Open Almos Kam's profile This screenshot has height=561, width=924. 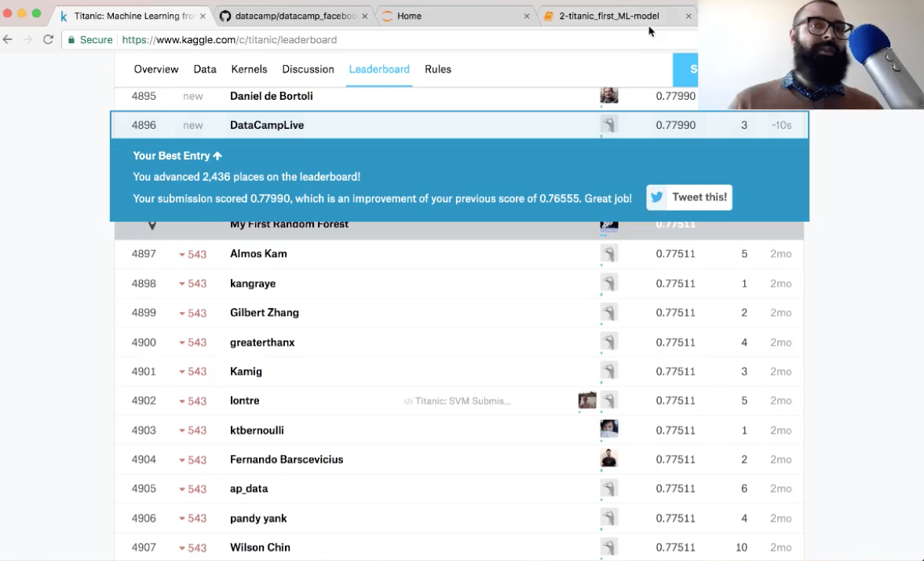258,254
